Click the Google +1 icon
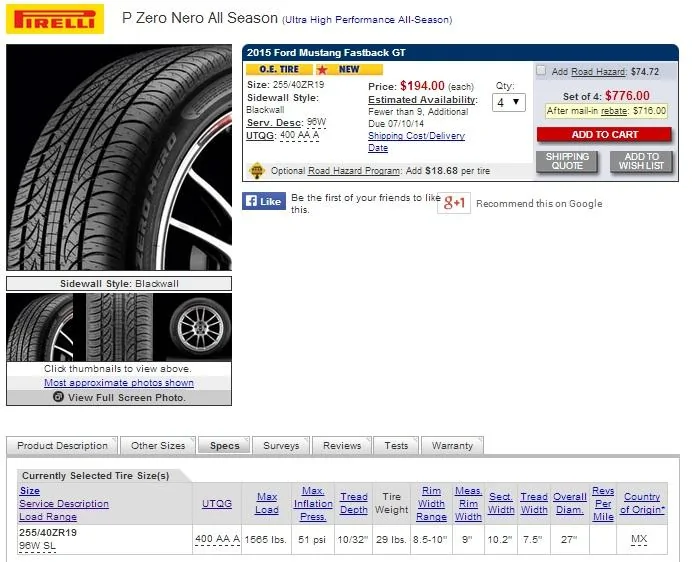692x562 pixels. pyautogui.click(x=454, y=203)
